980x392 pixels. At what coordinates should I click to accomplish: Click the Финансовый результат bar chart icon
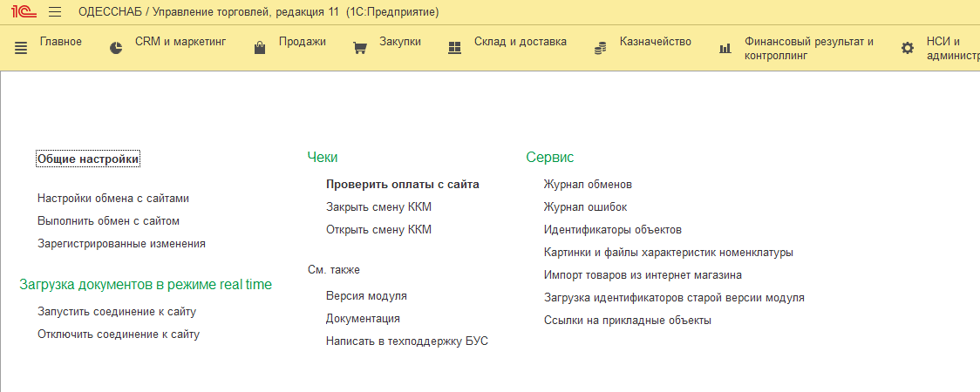point(725,48)
